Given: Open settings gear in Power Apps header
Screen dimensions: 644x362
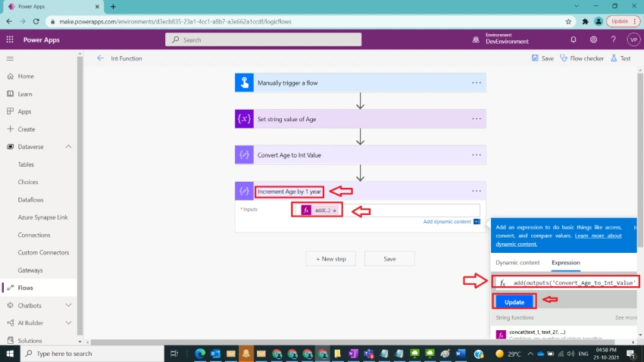Looking at the screenshot, I should click(593, 39).
